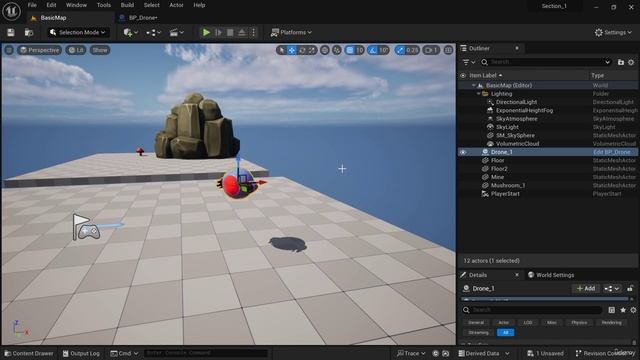Select the Physics filter in Details

[x=579, y=323]
